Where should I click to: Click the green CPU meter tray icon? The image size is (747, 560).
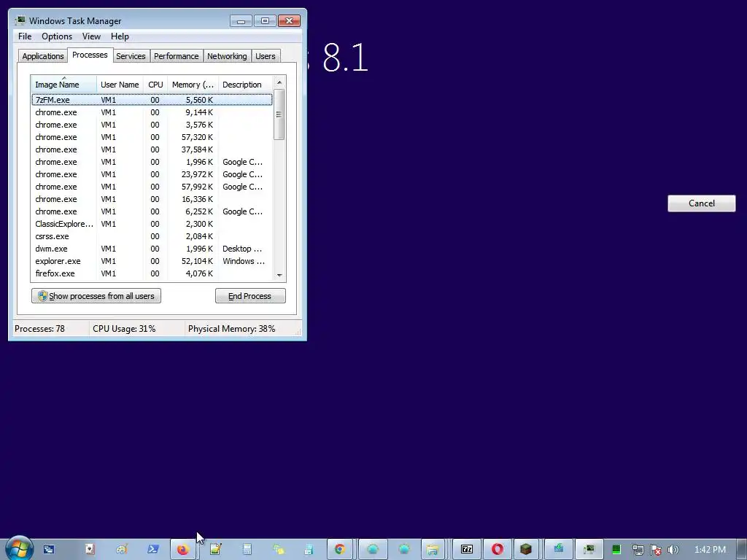616,550
